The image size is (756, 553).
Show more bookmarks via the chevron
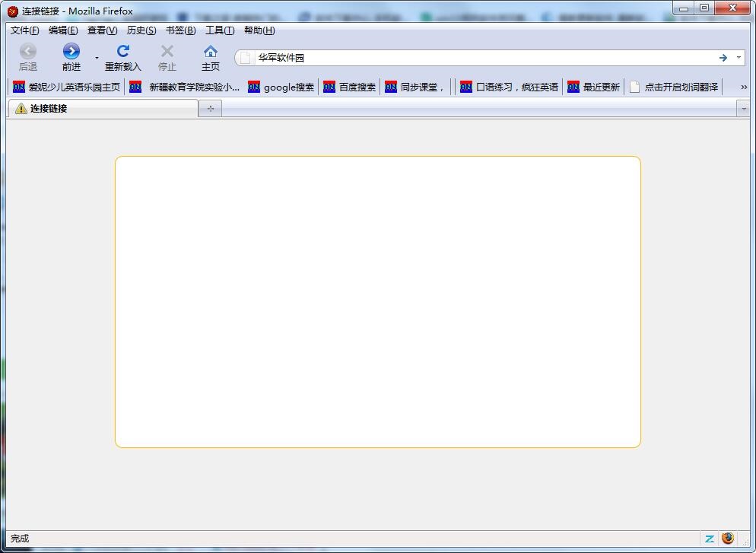(x=743, y=87)
